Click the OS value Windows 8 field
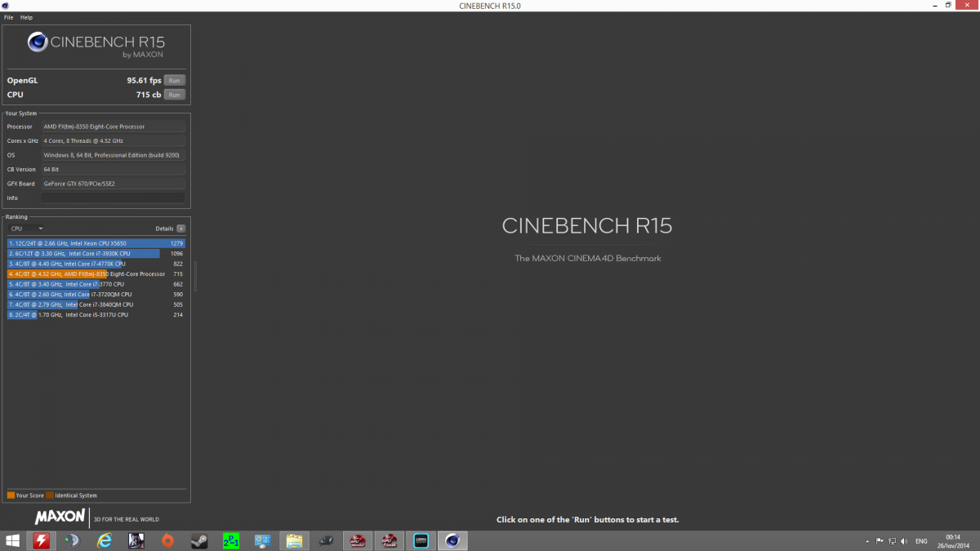Image resolution: width=980 pixels, height=551 pixels. 113,155
